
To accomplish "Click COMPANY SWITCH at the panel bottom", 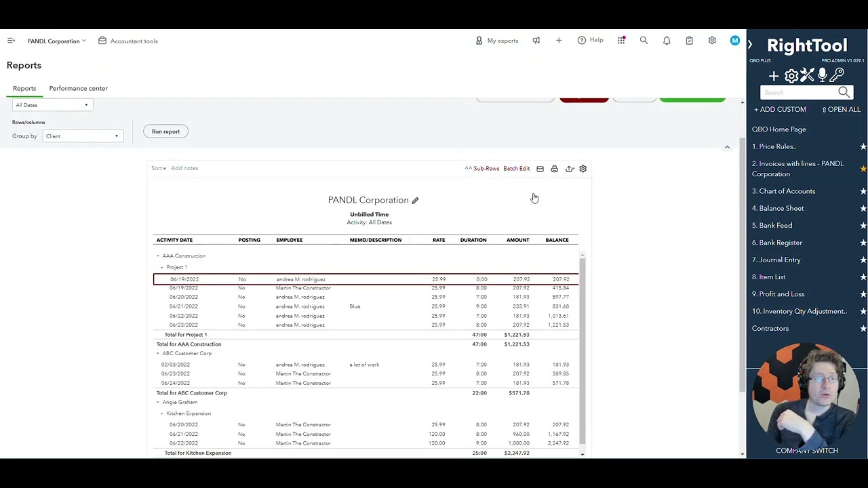I will pyautogui.click(x=807, y=451).
